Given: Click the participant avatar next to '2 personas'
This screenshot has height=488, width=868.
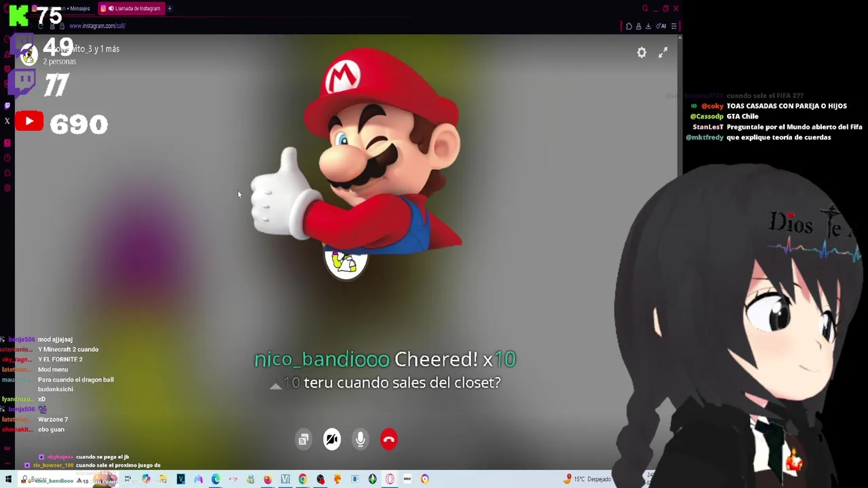Looking at the screenshot, I should 28,56.
